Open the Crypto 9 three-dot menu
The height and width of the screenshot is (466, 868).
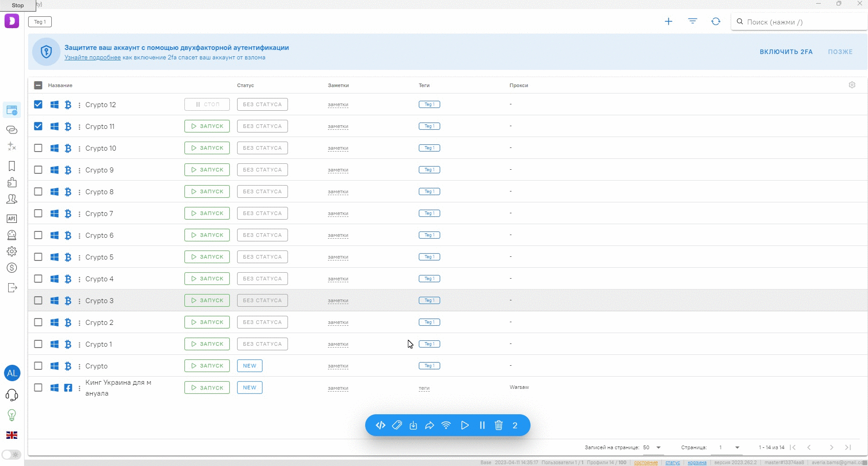coord(79,170)
